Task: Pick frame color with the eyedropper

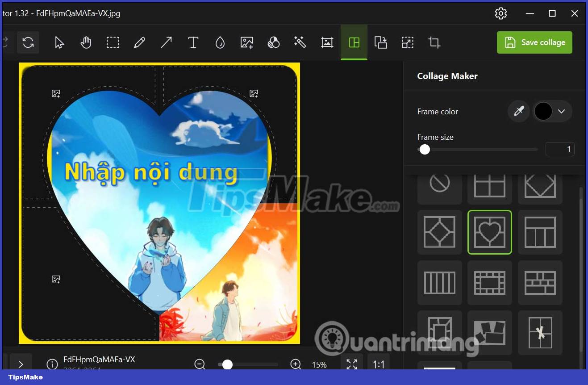Action: click(x=518, y=111)
